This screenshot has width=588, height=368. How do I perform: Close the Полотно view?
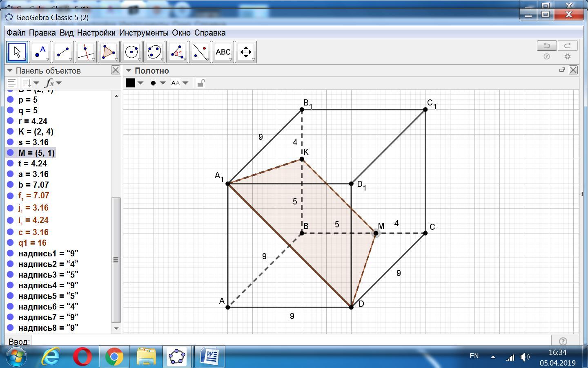573,70
